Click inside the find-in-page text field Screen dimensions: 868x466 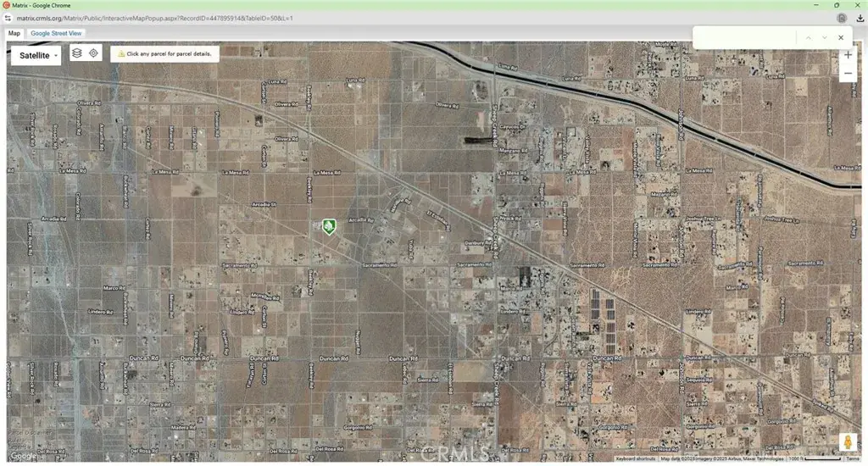(744, 37)
